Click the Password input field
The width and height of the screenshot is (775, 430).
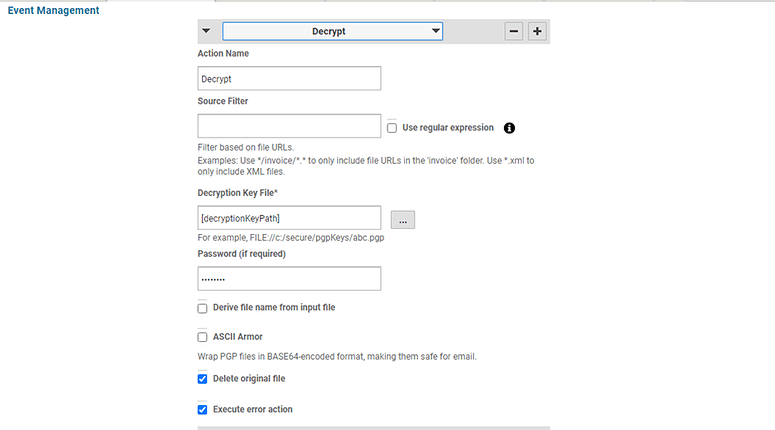pos(289,278)
